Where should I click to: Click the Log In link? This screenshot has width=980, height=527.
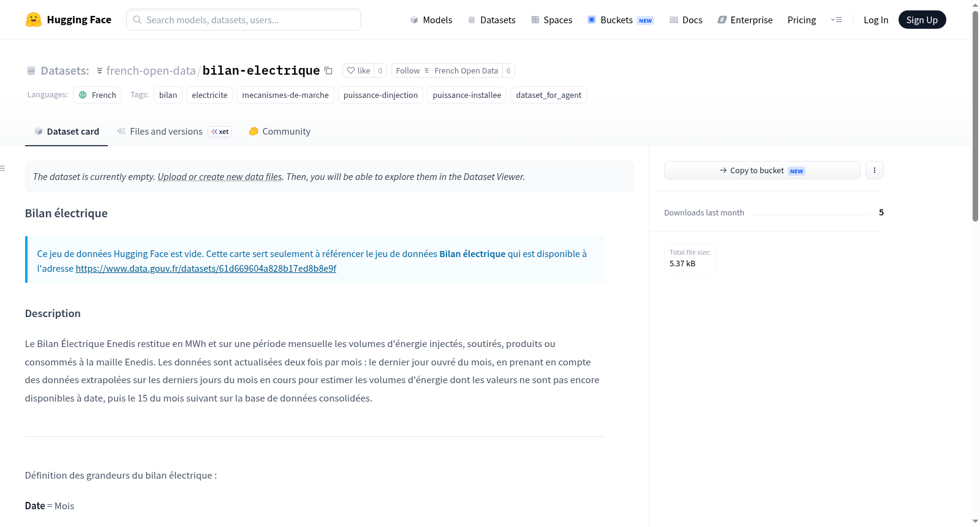(x=876, y=20)
